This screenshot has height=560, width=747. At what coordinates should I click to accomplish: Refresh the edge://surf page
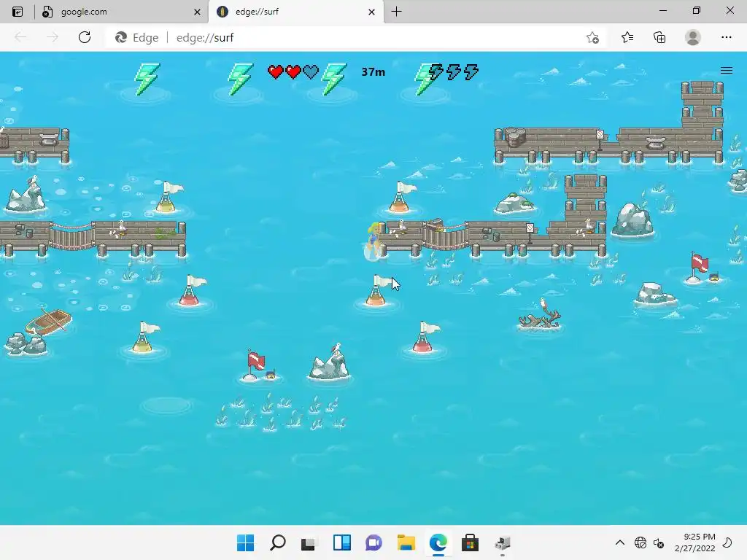[x=85, y=37]
